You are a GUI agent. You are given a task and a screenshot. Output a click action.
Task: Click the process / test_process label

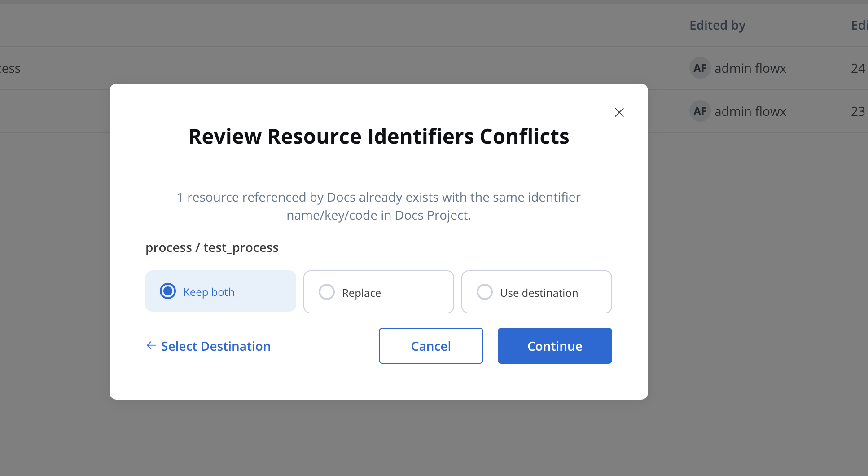(212, 247)
